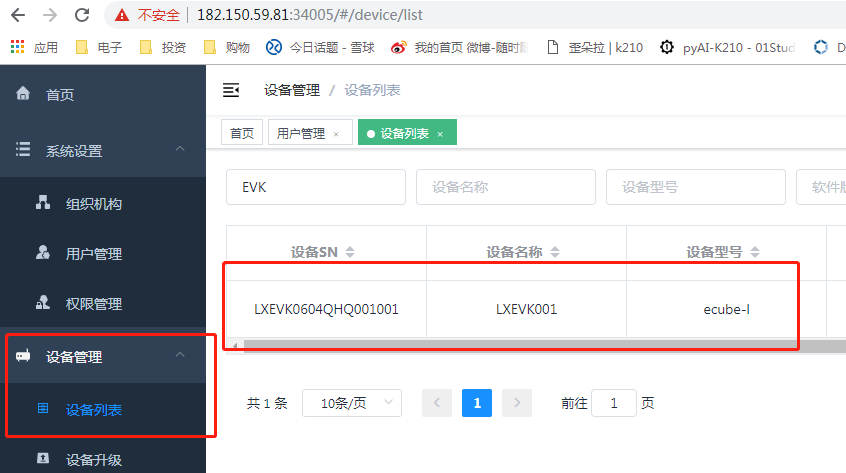Open the 歪朵拉 | k210 bookmark
This screenshot has width=846, height=473.
pos(595,47)
